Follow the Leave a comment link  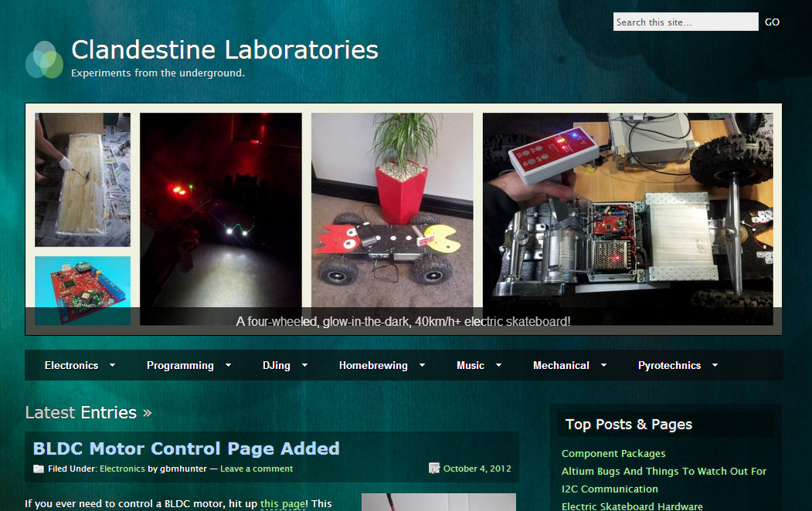[x=257, y=469]
